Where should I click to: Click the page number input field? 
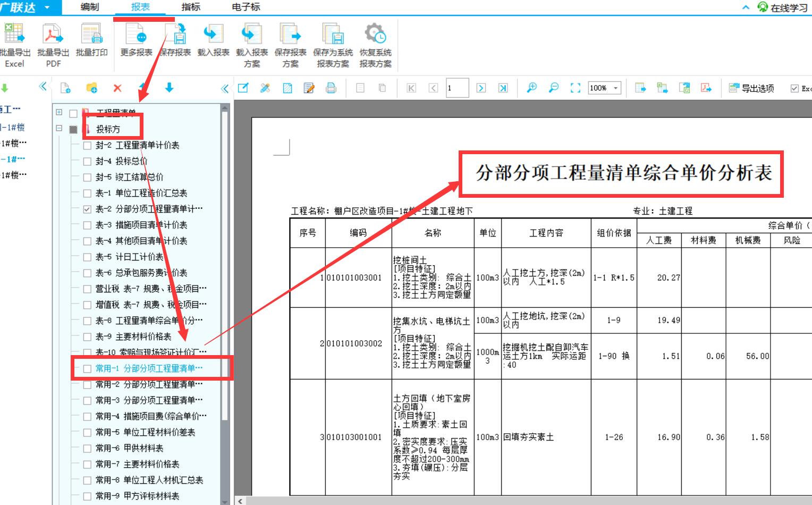tap(457, 88)
